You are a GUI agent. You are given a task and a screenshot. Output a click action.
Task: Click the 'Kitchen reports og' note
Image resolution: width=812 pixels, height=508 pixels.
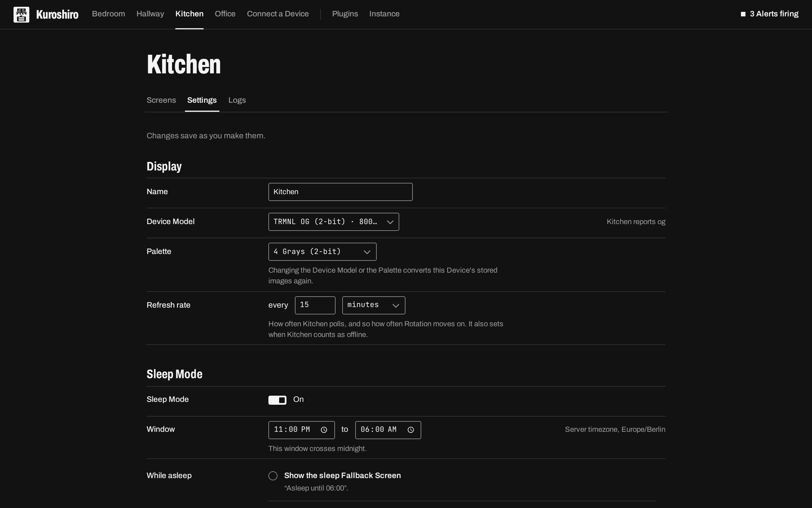636,222
